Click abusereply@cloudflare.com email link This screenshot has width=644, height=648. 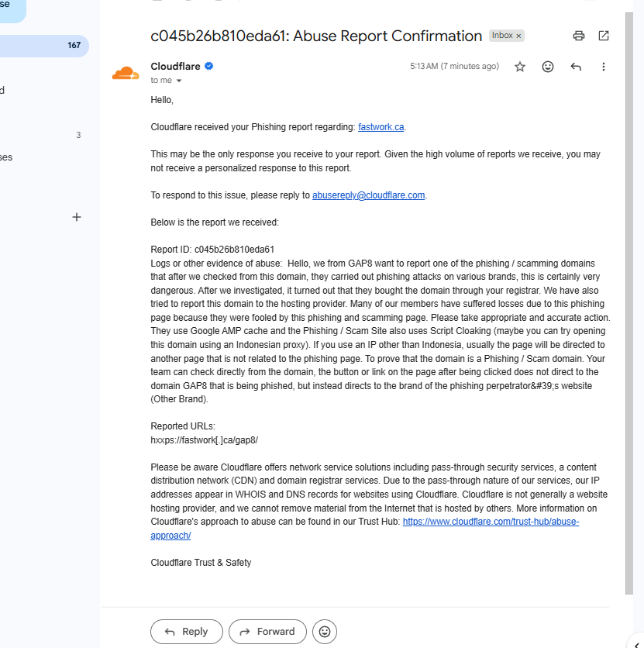coord(368,195)
